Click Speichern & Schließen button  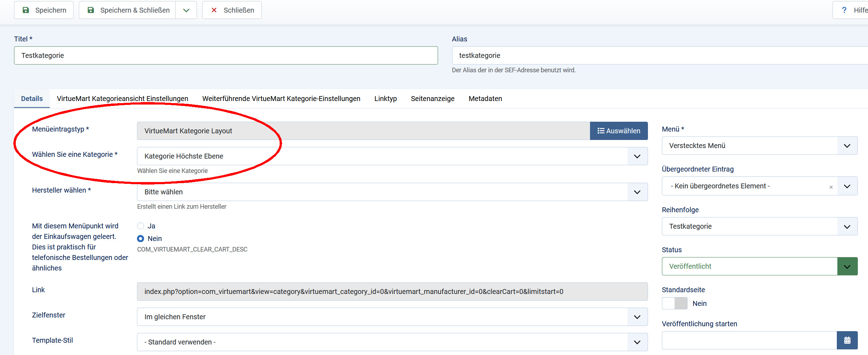pos(128,10)
